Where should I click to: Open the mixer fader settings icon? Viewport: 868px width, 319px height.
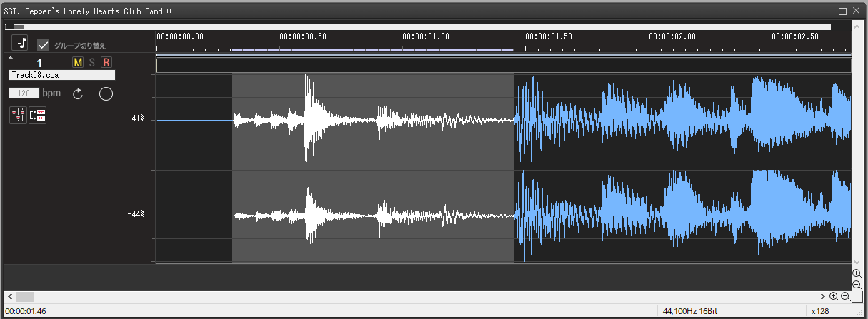coord(18,115)
